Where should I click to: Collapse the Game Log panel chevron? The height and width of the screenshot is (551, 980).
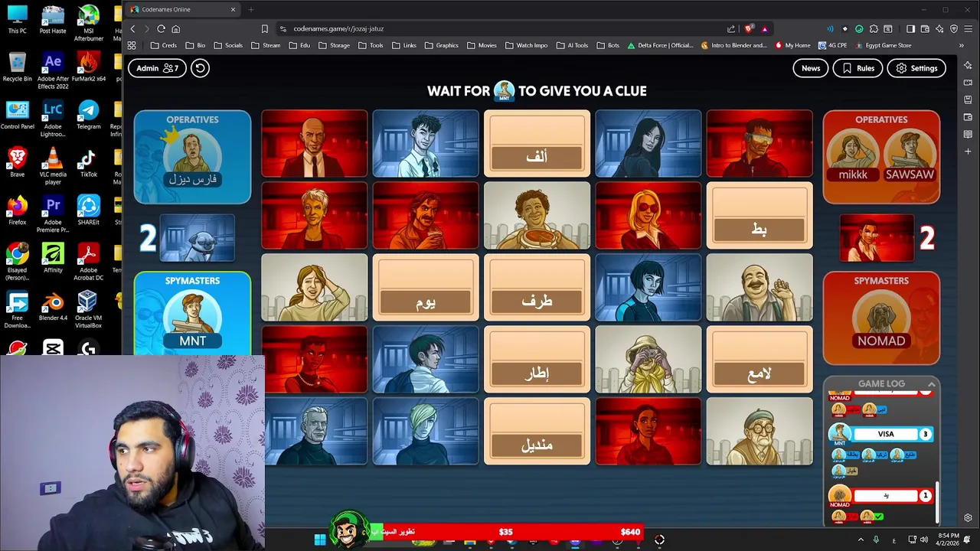(x=932, y=384)
